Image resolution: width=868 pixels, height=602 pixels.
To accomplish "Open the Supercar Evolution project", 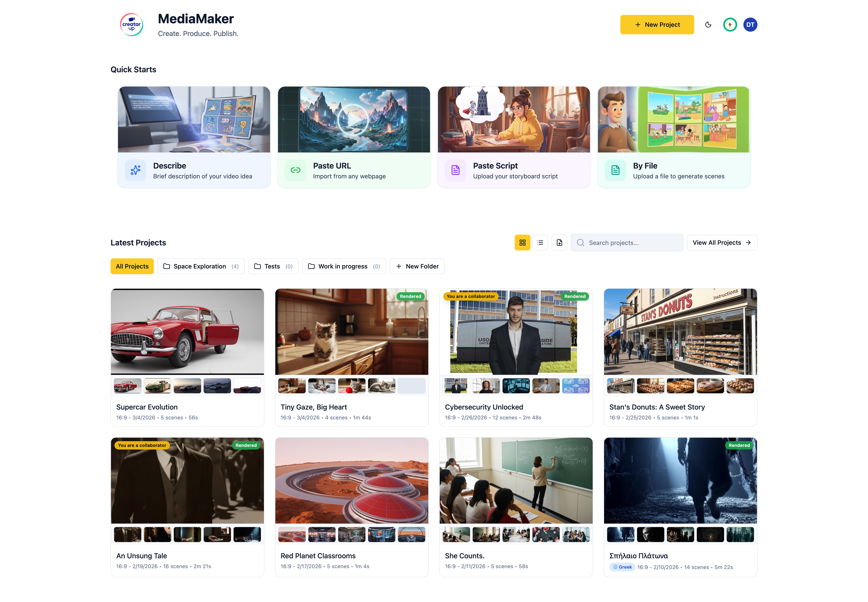I will (x=187, y=332).
